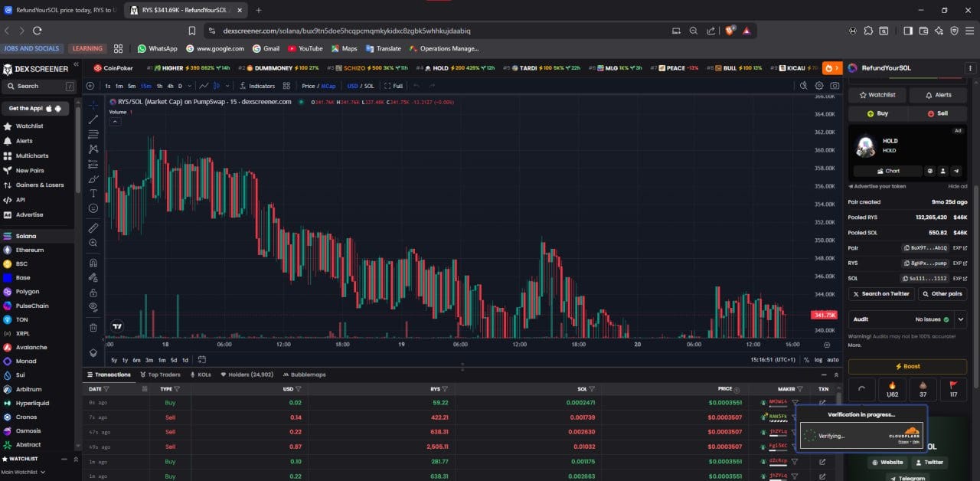
Task: Open the indicator templates grid icon
Action: pyautogui.click(x=286, y=86)
